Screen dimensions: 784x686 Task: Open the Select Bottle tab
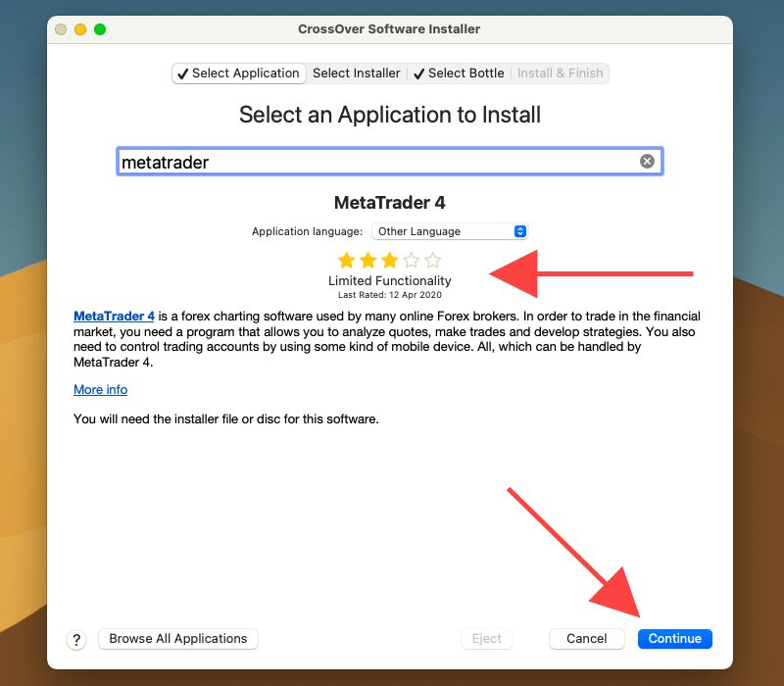458,73
